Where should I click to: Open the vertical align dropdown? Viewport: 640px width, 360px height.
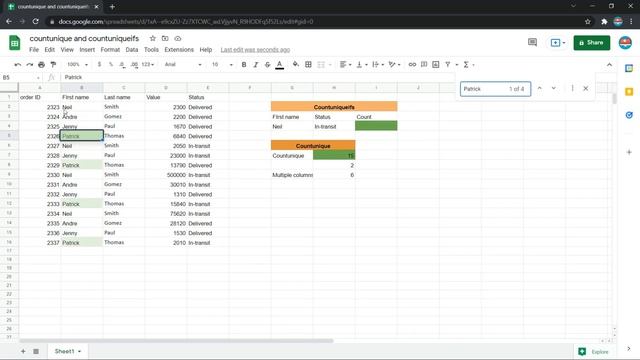pos(362,64)
